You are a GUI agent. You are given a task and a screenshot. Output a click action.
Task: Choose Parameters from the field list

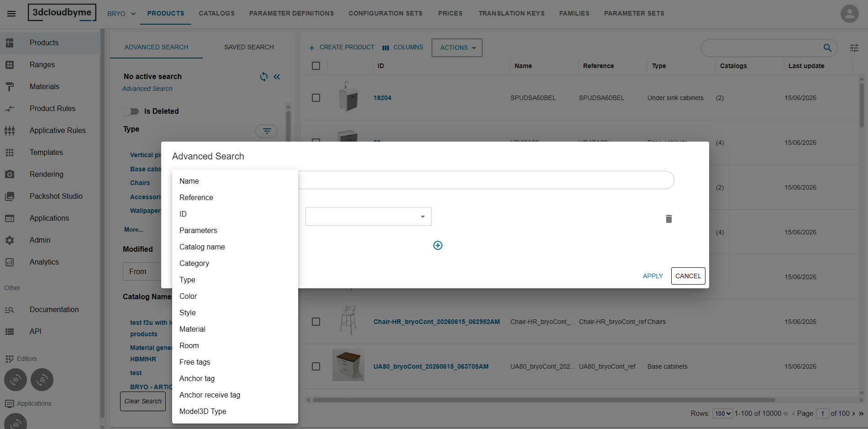pyautogui.click(x=235, y=231)
